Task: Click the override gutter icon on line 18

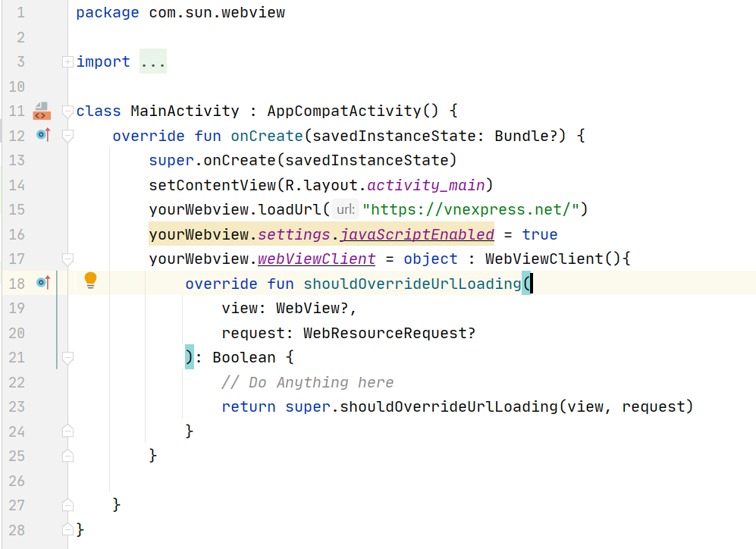Action: (43, 282)
